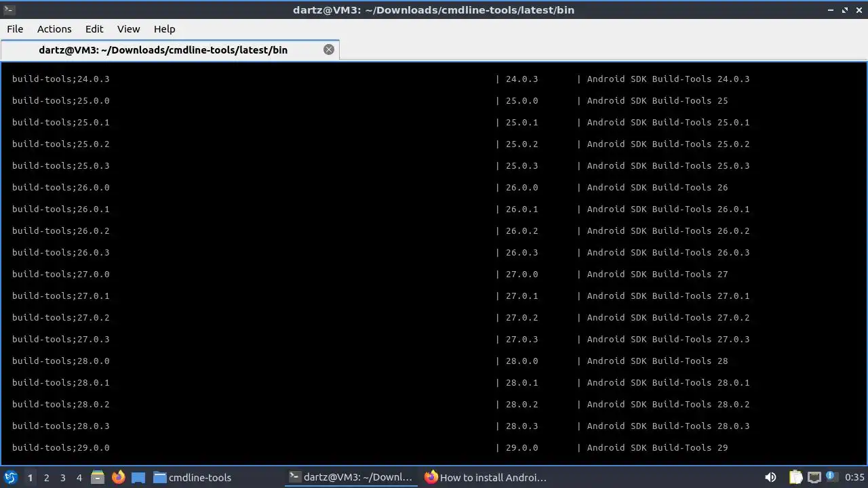Open the network status tray icon
The image size is (868, 488).
tap(814, 478)
